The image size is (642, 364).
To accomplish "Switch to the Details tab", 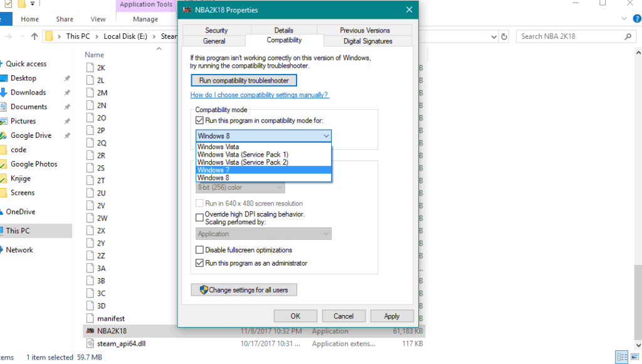I will pyautogui.click(x=284, y=30).
